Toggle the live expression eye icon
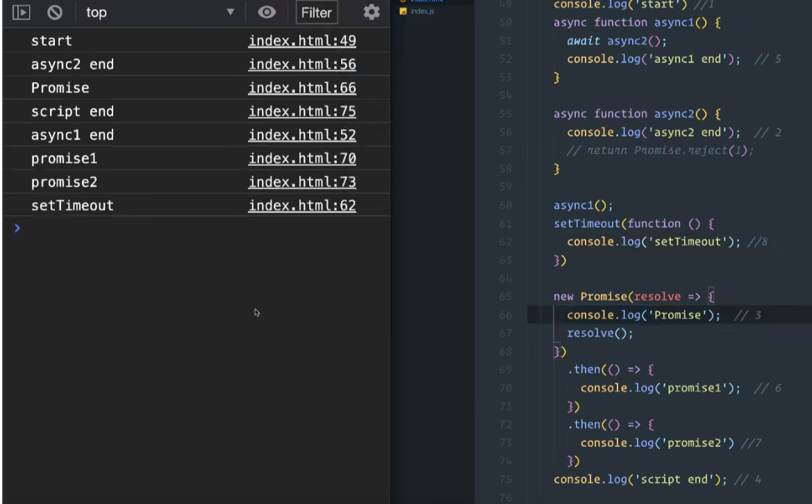 point(267,12)
